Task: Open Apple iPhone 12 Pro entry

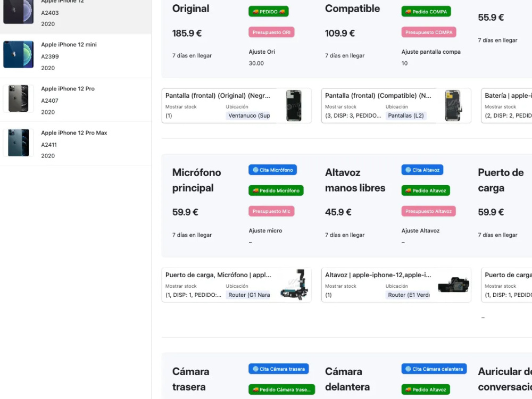Action: pyautogui.click(x=76, y=100)
